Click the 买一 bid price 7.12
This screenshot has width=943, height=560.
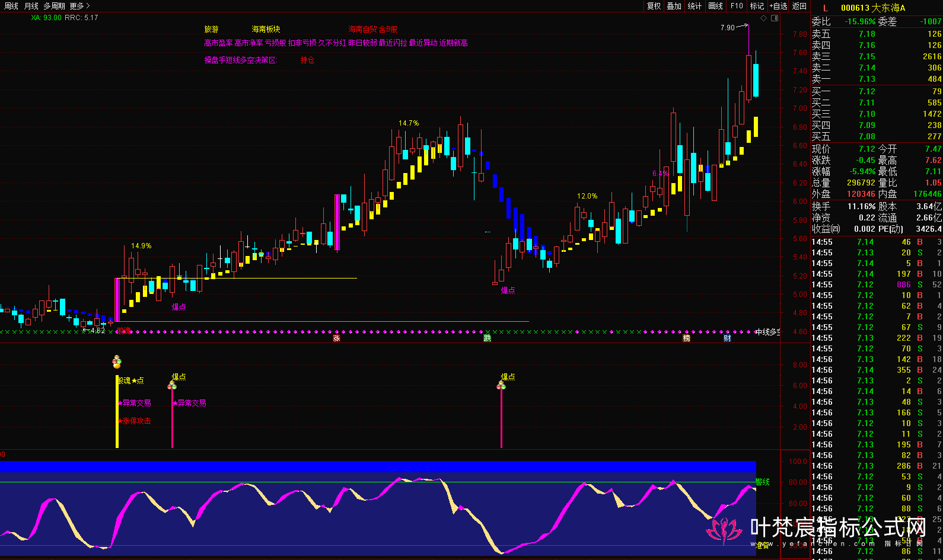pos(867,91)
